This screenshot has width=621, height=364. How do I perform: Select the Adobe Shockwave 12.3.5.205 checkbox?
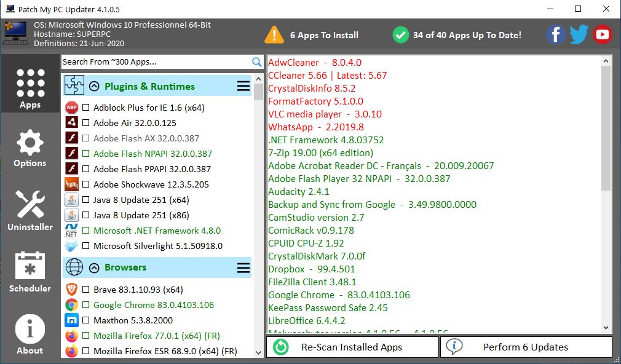(x=85, y=184)
